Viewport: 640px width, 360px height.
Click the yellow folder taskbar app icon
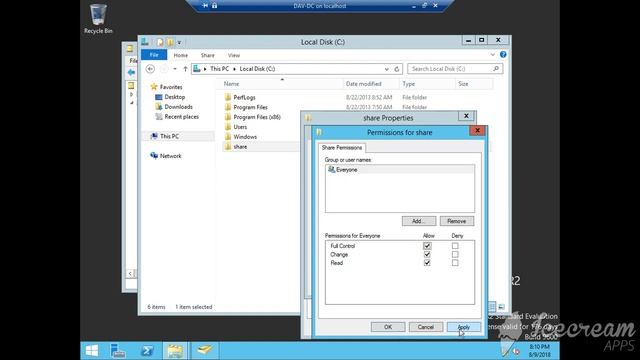click(204, 350)
